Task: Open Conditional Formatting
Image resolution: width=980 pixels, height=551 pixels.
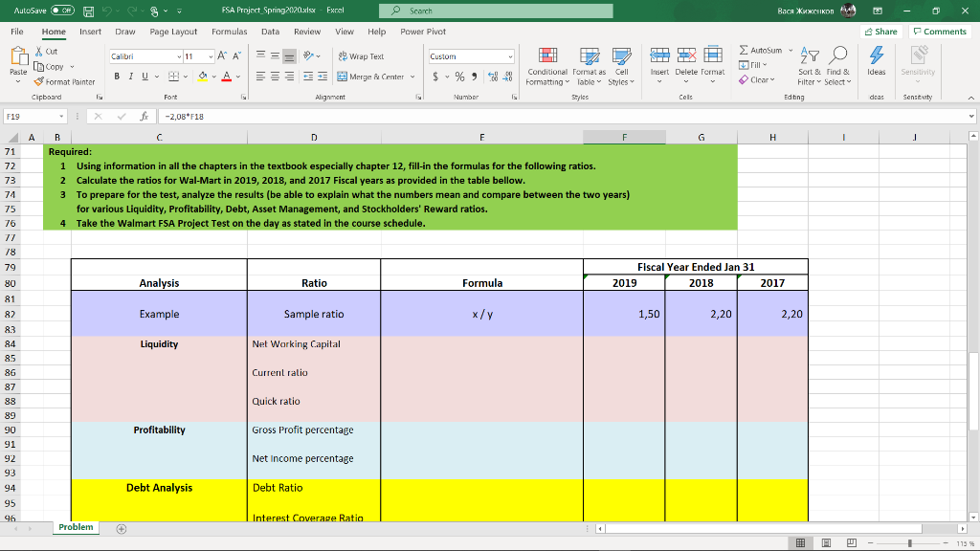Action: (x=547, y=66)
